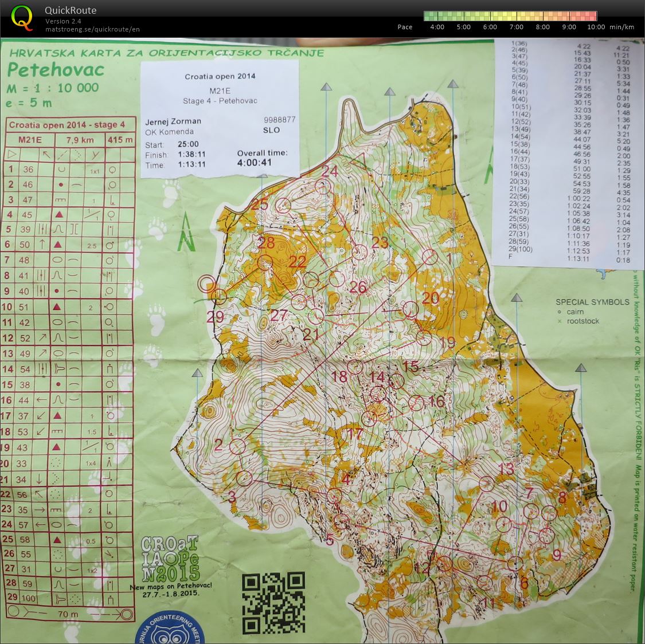Viewport: 645px width, 644px height.
Task: Click the Petehovac map title
Action: (56, 69)
